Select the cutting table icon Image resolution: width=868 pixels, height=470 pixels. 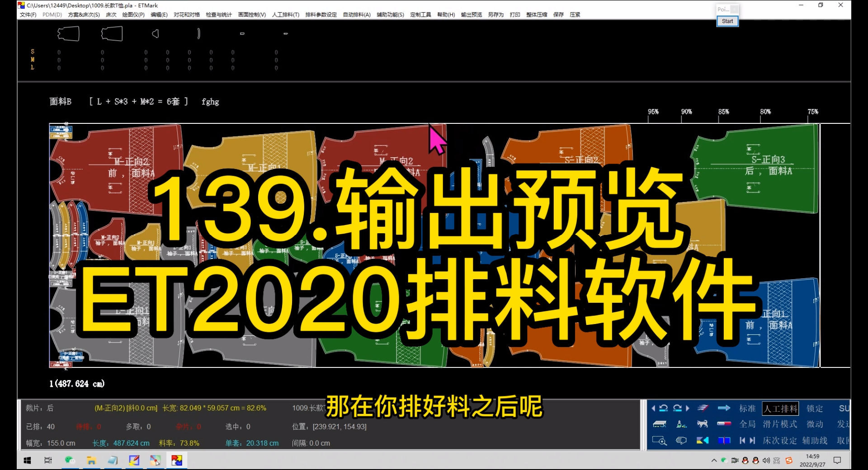tap(660, 424)
